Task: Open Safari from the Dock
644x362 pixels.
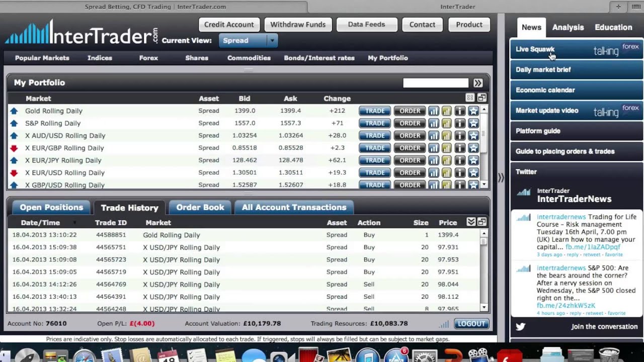Action: (84, 355)
